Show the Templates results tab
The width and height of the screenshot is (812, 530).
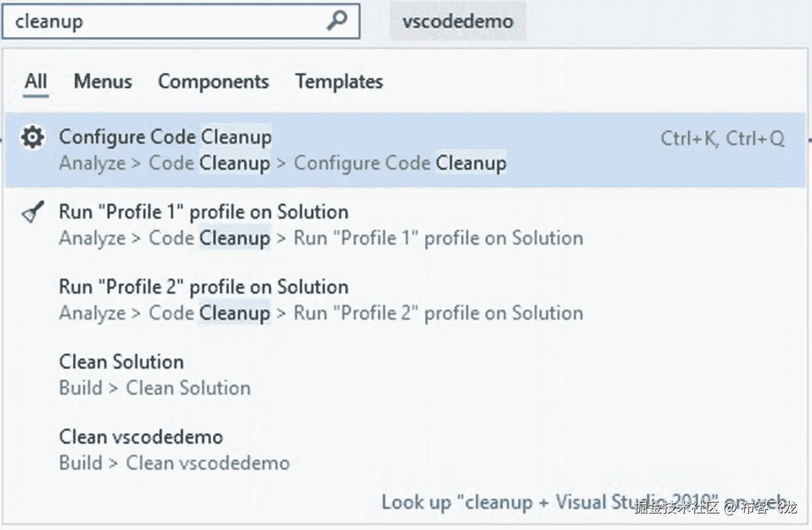pyautogui.click(x=339, y=81)
